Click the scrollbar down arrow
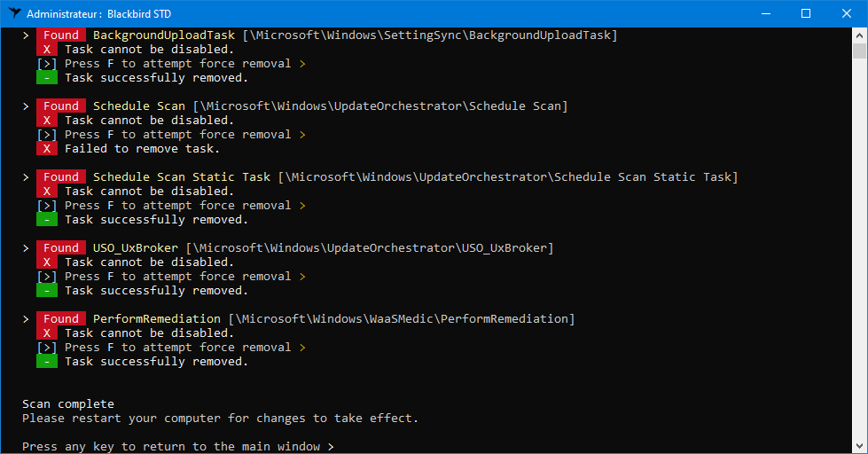This screenshot has width=868, height=454. [859, 446]
